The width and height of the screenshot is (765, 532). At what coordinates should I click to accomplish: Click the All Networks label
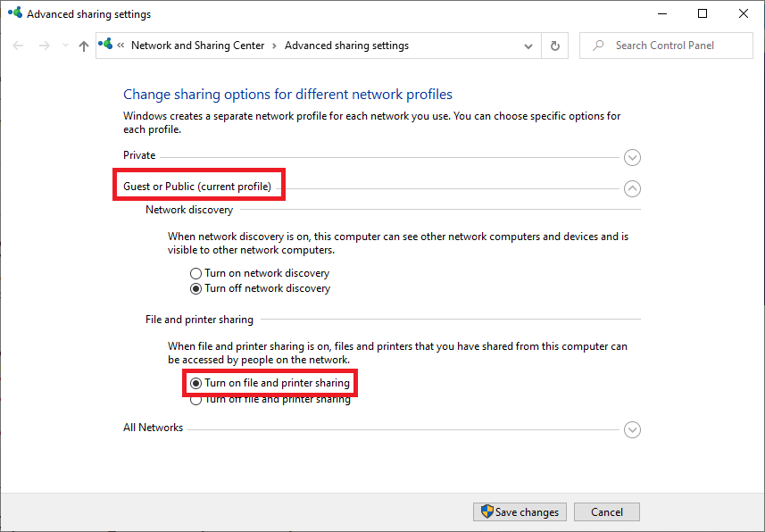click(x=153, y=428)
